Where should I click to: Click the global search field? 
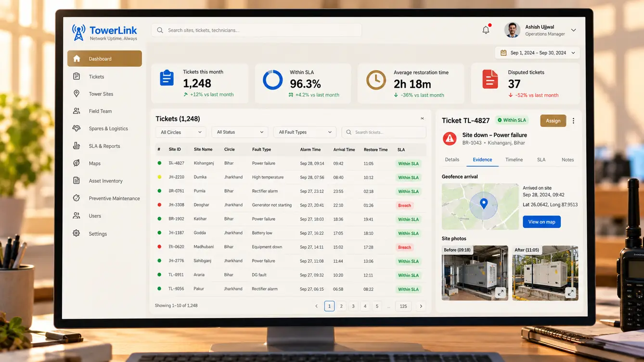[257, 30]
